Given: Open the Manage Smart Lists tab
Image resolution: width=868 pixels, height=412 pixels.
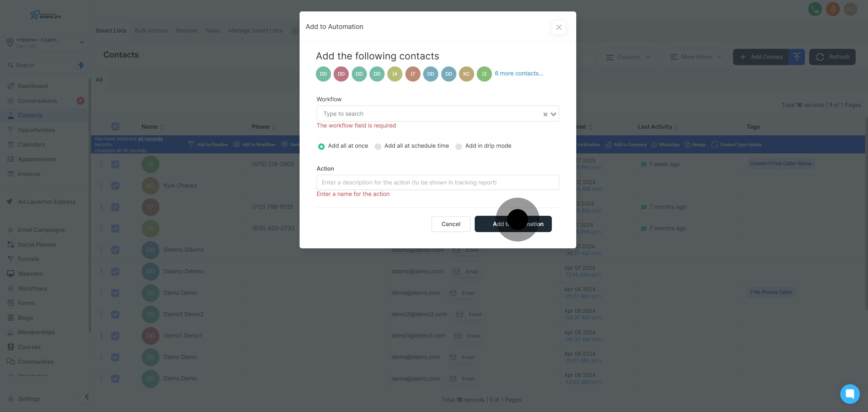Looking at the screenshot, I should coord(255,31).
